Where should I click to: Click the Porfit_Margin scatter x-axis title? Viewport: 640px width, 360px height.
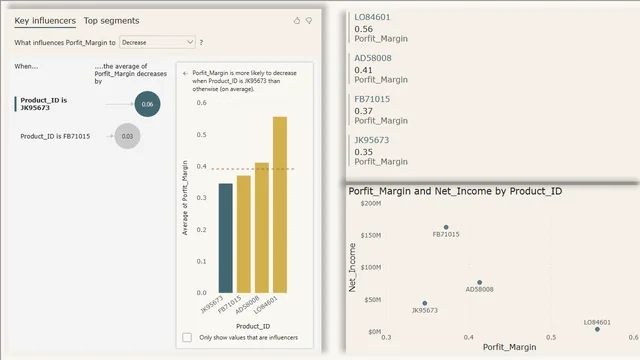pos(509,347)
